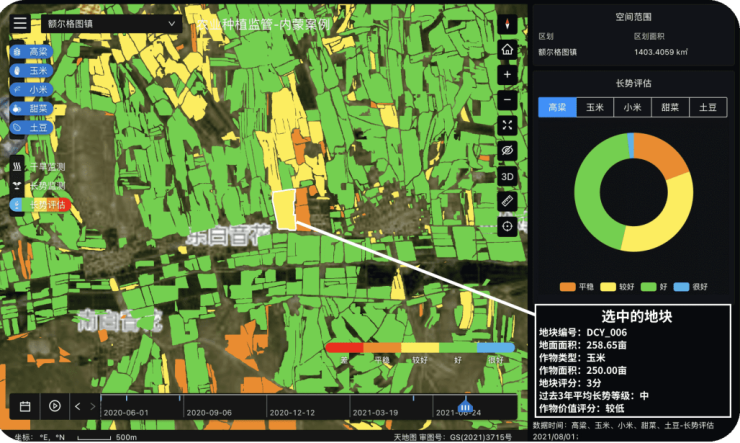This screenshot has width=740, height=443.
Task: Click 500m scale bar
Action: 107,437
